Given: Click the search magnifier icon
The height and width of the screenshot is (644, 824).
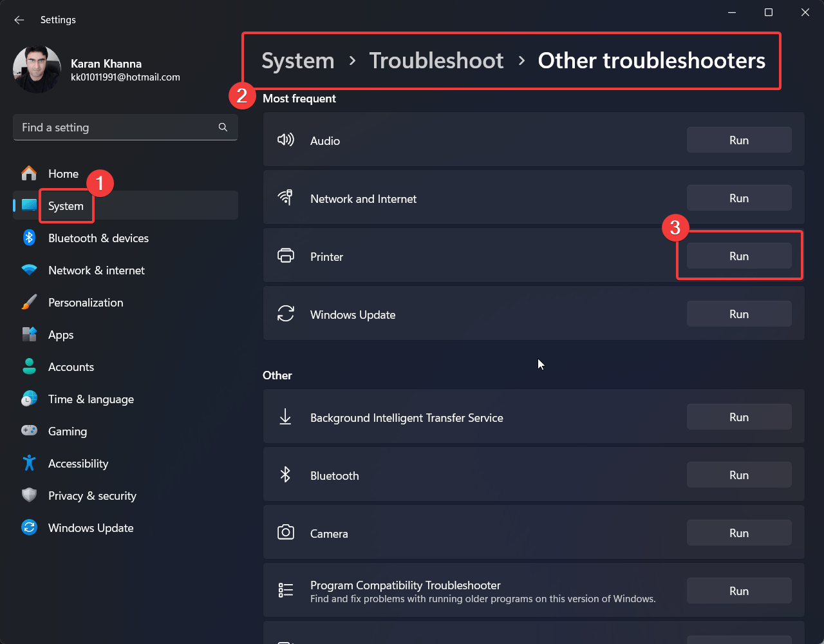Looking at the screenshot, I should point(223,128).
